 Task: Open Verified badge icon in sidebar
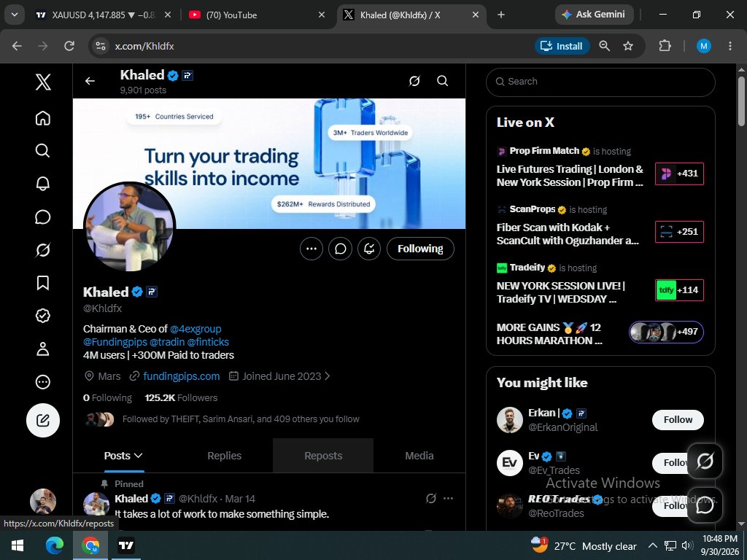click(43, 316)
